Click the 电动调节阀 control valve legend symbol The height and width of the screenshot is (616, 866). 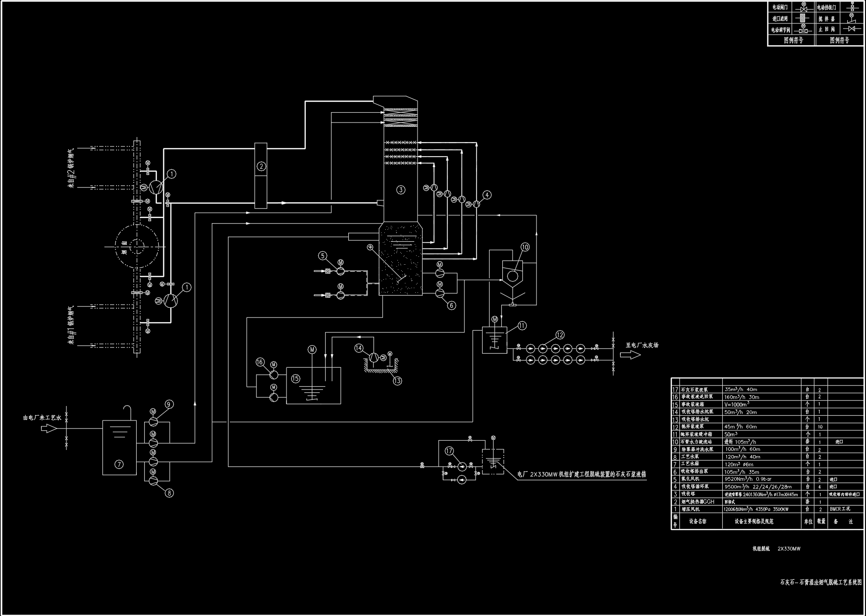click(x=804, y=29)
